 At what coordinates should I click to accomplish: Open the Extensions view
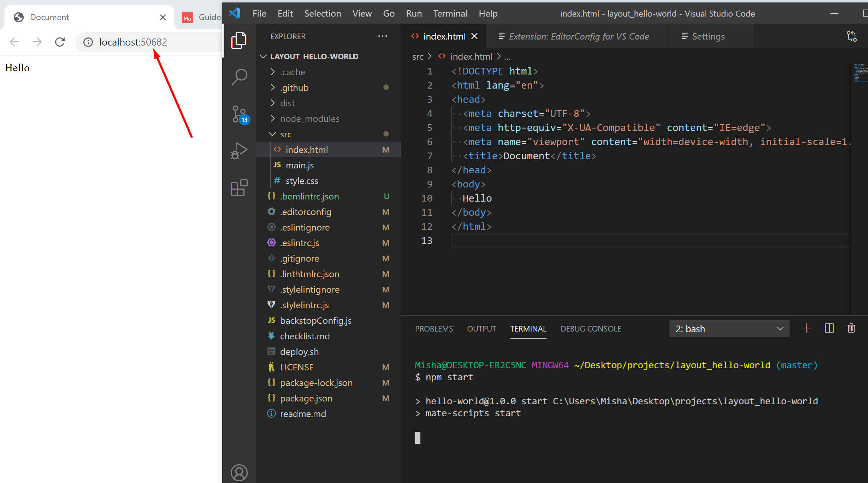(x=239, y=188)
